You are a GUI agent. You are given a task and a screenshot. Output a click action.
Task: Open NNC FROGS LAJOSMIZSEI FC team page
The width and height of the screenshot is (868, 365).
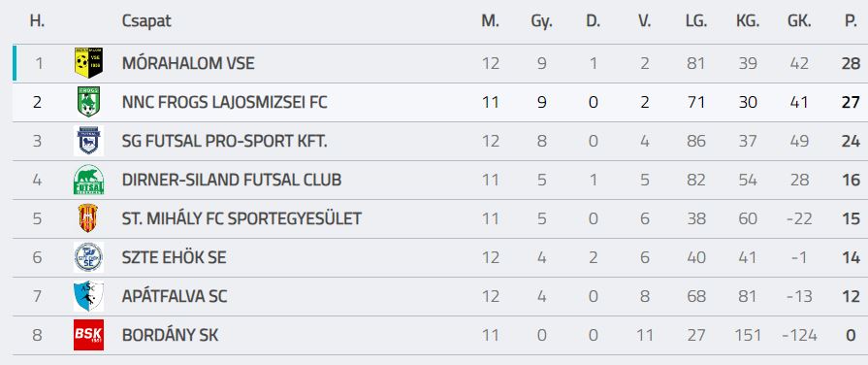point(225,102)
